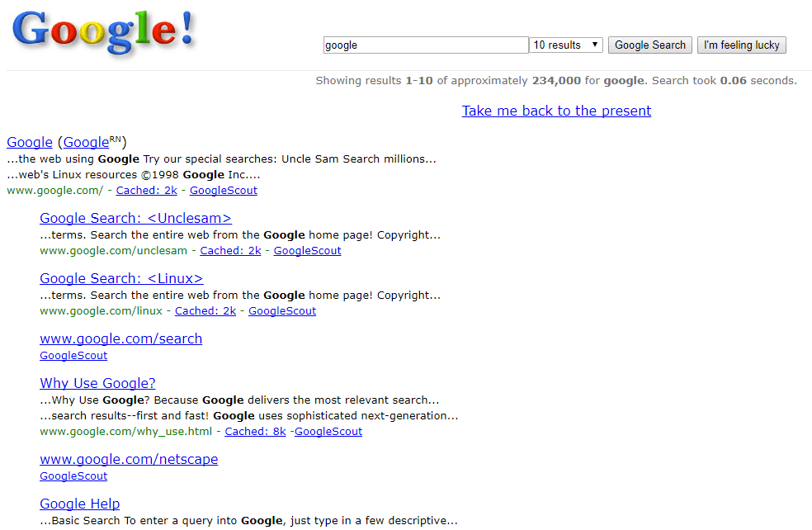View Cached: 2k for www.google.com/
Screen dimensions: 812x530
tap(147, 191)
